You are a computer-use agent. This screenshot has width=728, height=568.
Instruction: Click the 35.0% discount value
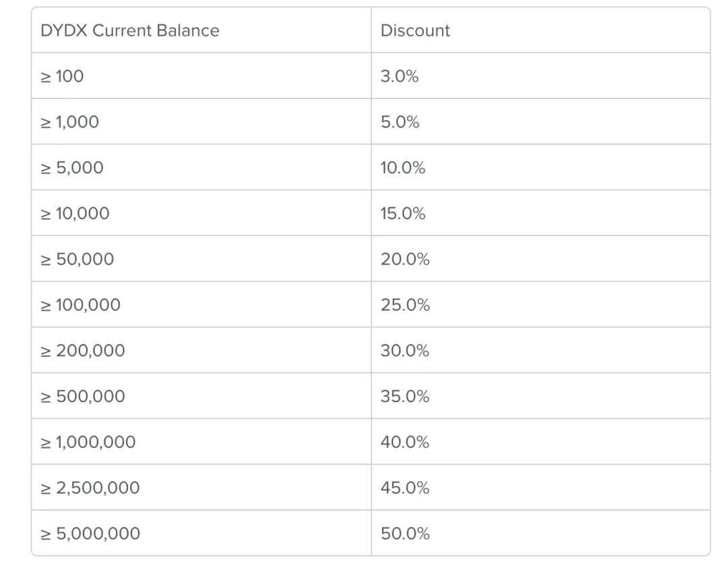point(405,396)
